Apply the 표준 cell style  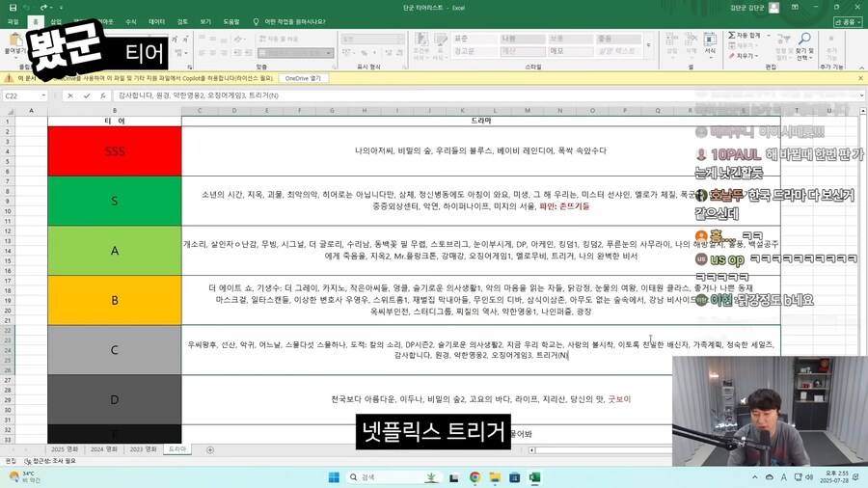[x=475, y=39]
